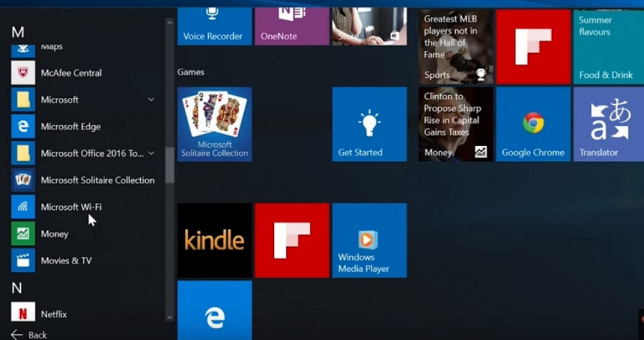Click the scroll down arrow in the app list

170,316
